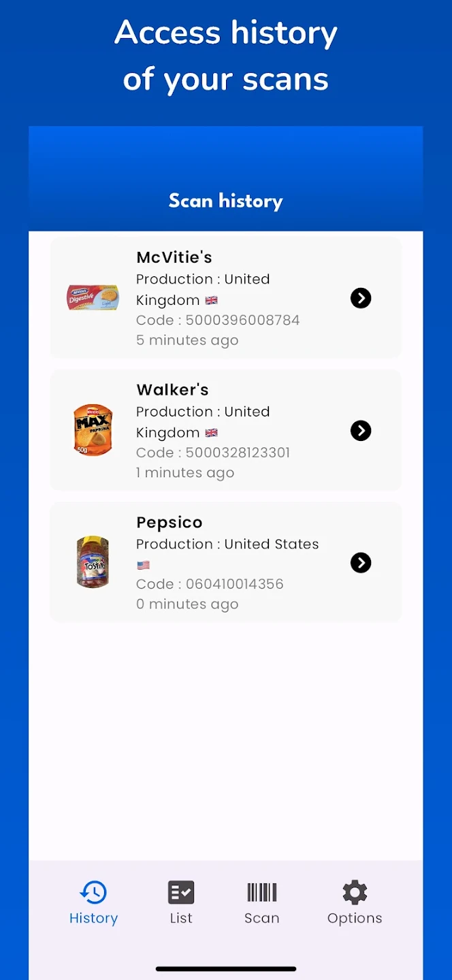Switch to the History tab label
The width and height of the screenshot is (452, 980).
pos(93,918)
